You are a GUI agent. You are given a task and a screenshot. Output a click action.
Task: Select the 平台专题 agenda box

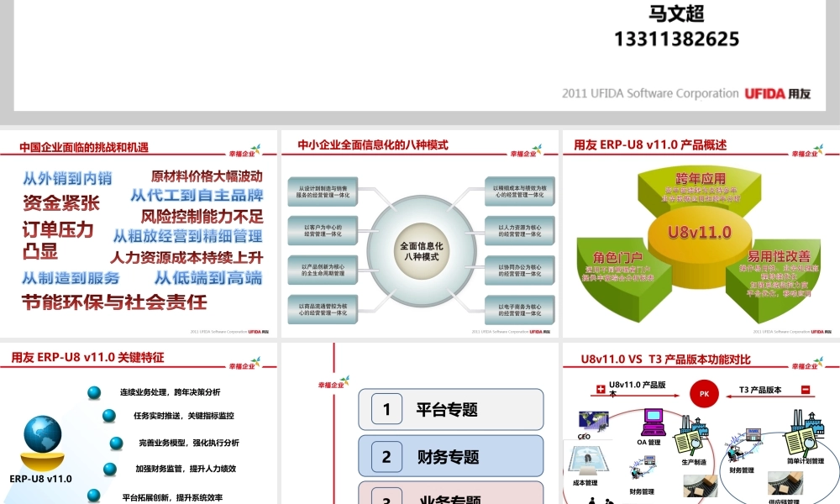pos(450,410)
